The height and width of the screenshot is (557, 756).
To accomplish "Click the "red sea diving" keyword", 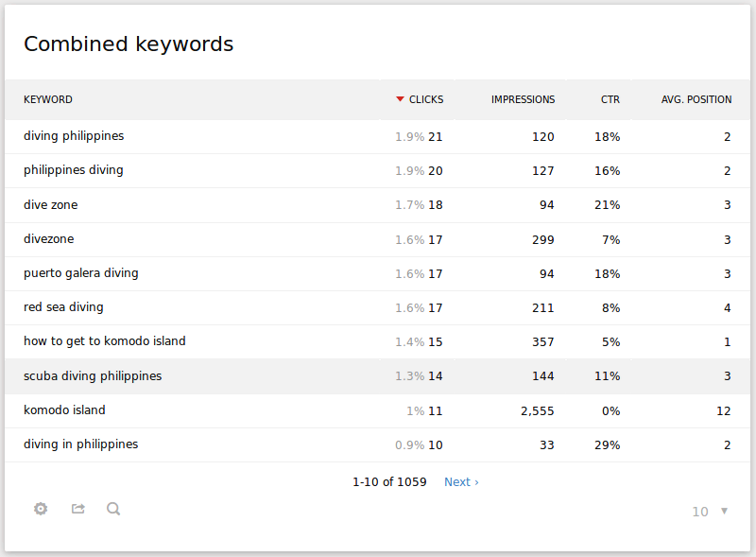I will coord(63,306).
